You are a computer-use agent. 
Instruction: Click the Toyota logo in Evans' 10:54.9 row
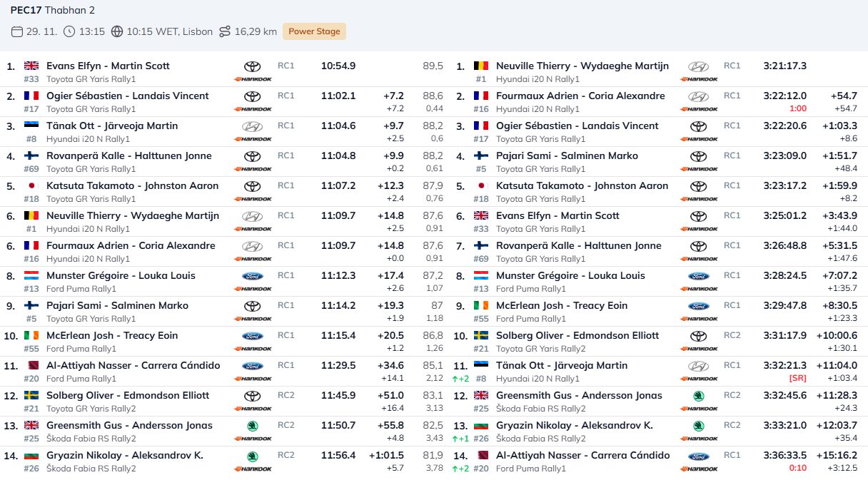coord(253,66)
